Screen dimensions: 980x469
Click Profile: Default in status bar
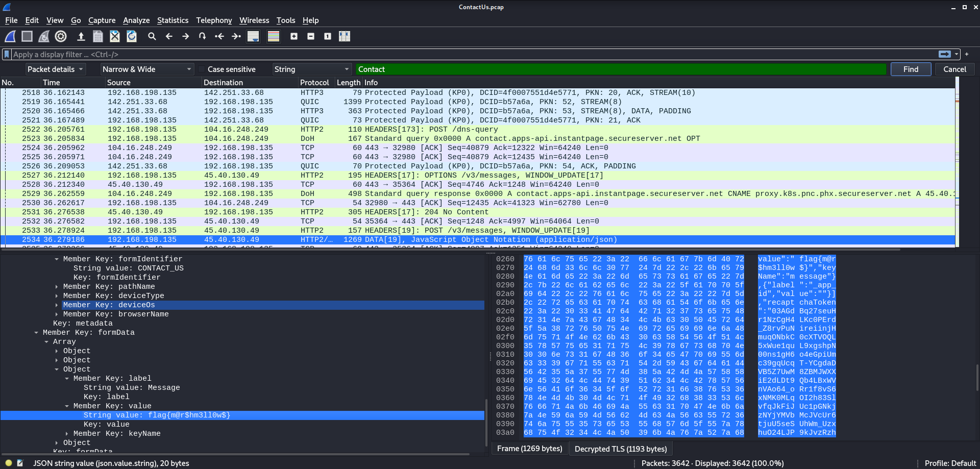950,463
